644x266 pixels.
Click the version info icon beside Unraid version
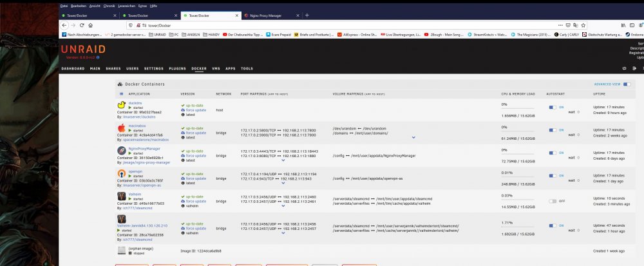click(97, 57)
